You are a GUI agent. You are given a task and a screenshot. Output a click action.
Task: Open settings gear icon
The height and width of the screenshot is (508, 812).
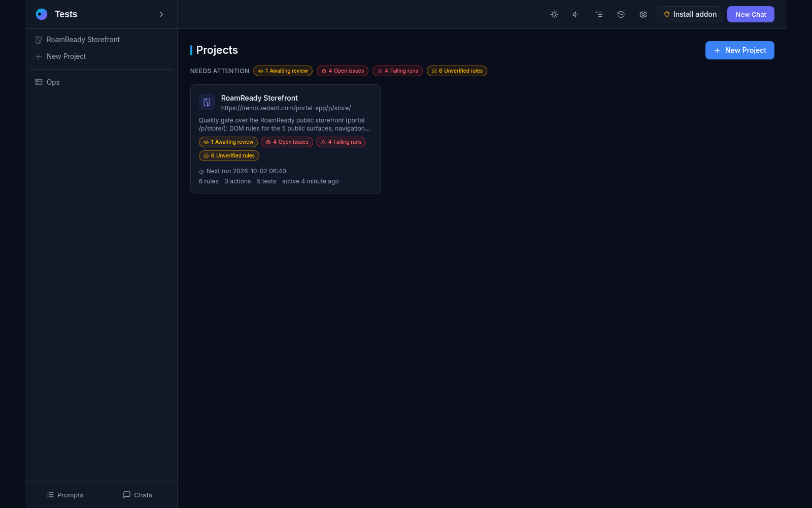[643, 14]
